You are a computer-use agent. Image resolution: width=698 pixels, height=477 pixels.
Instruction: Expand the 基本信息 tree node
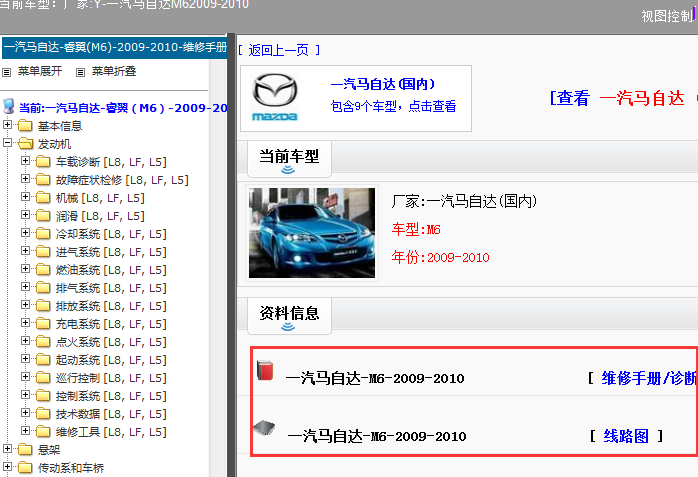coord(7,125)
